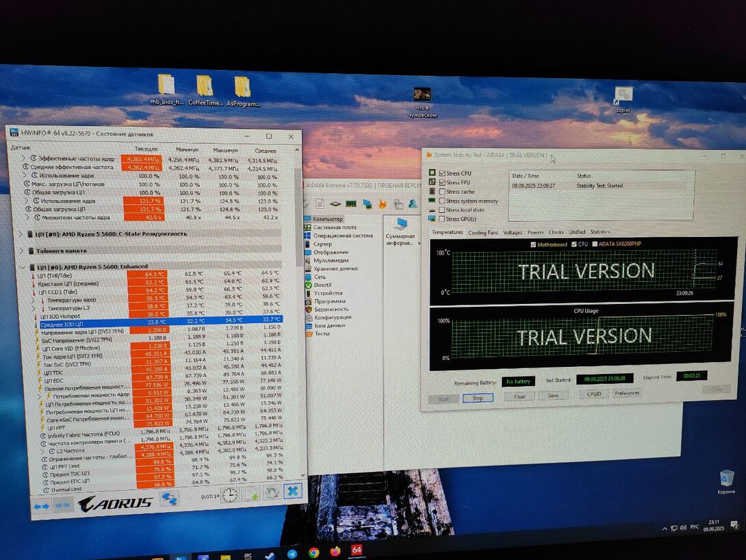
Task: Switch to the Voltages tab
Action: (x=513, y=232)
